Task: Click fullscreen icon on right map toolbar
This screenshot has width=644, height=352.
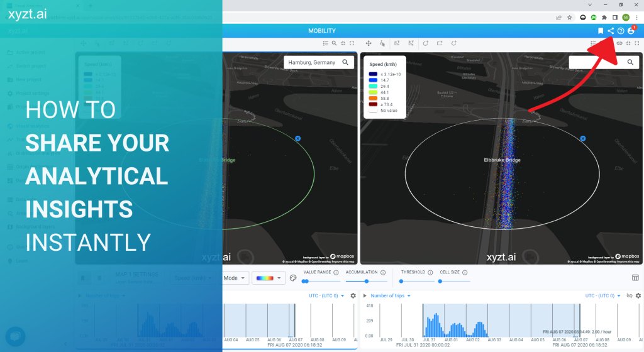Action: tap(637, 43)
